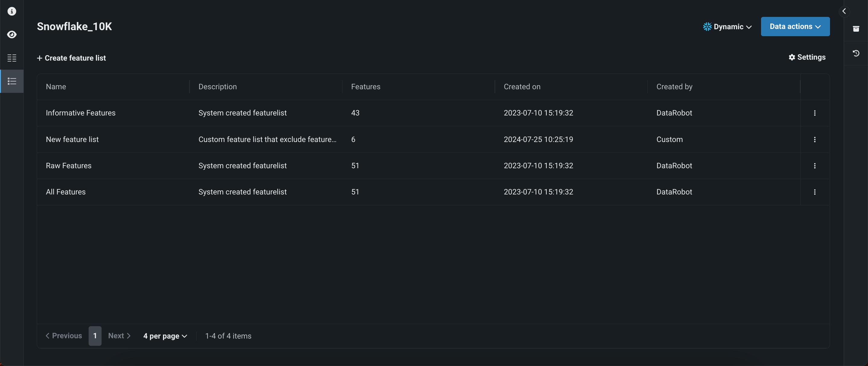Screen dimensions: 868x366
Task: Select page number 1
Action: (95, 336)
